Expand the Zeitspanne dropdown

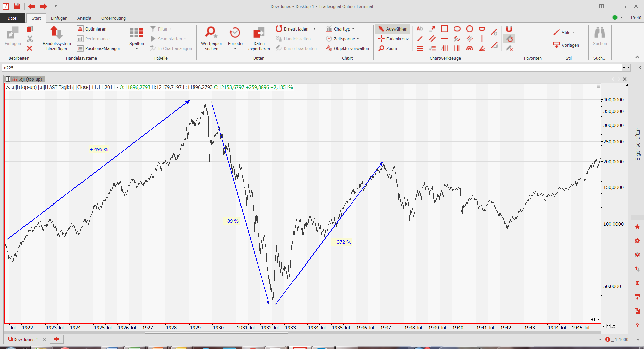point(343,39)
